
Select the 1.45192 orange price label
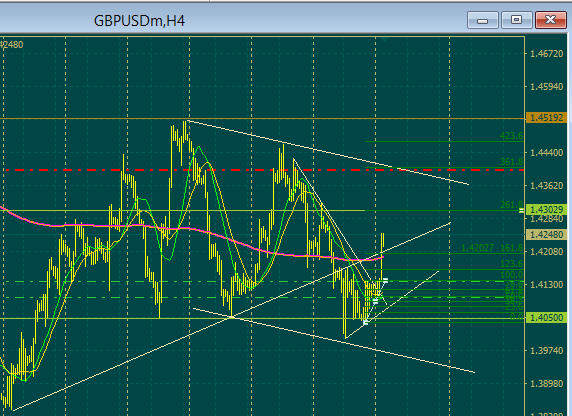point(546,118)
